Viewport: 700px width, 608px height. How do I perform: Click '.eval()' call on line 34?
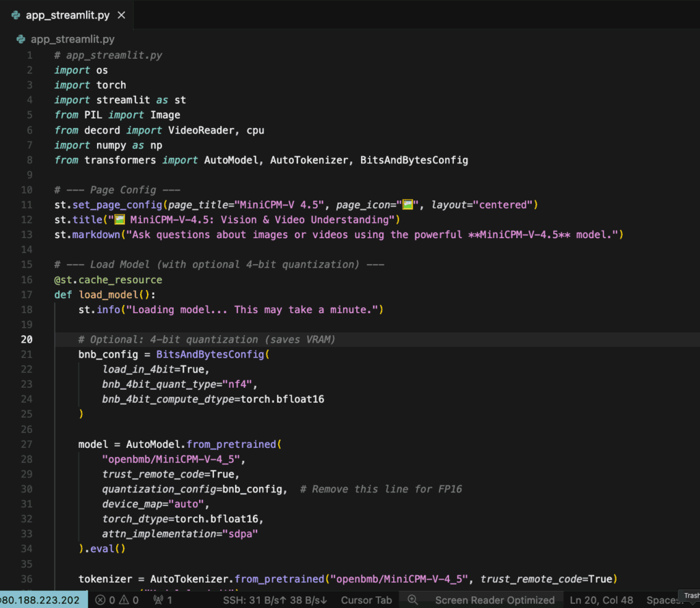[105, 548]
